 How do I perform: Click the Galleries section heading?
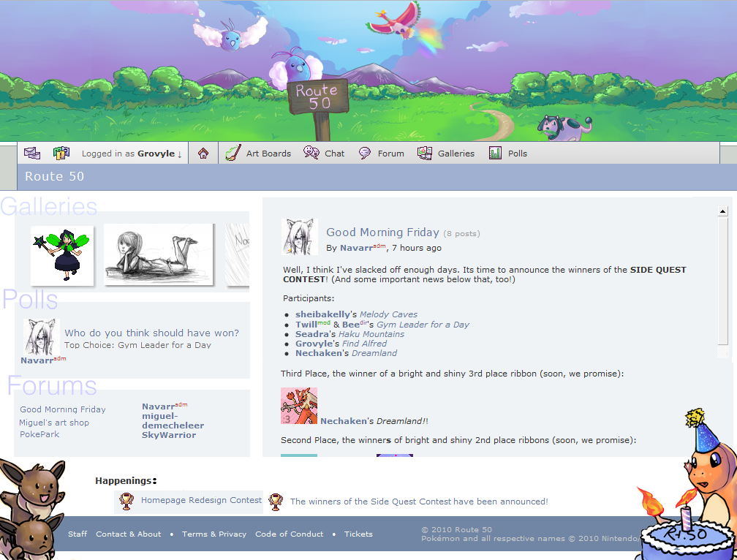49,206
